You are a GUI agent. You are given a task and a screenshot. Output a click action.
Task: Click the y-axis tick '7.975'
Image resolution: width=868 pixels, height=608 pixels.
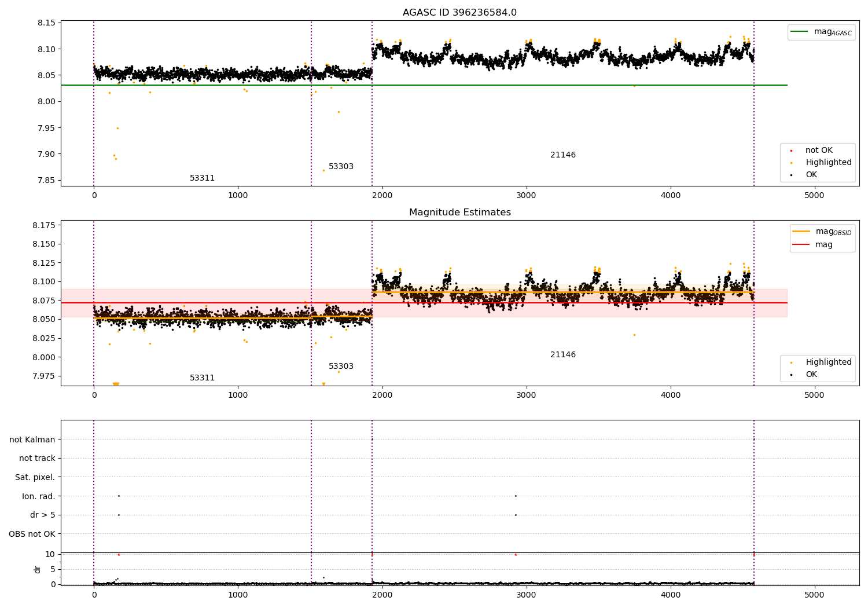point(44,376)
